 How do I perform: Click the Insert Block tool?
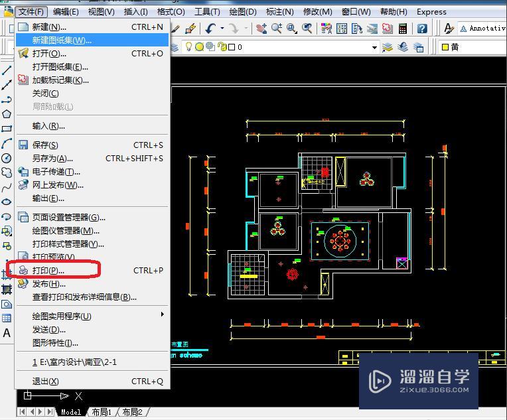point(7,231)
